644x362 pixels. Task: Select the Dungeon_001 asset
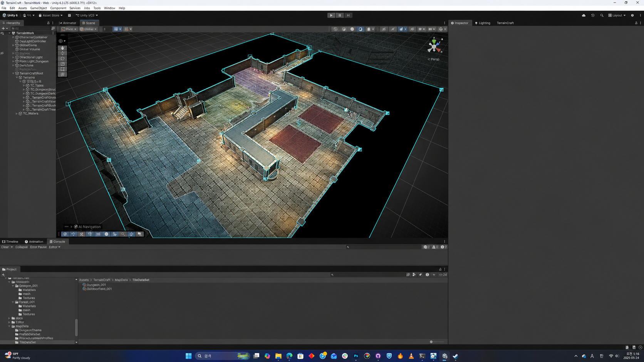click(94, 285)
